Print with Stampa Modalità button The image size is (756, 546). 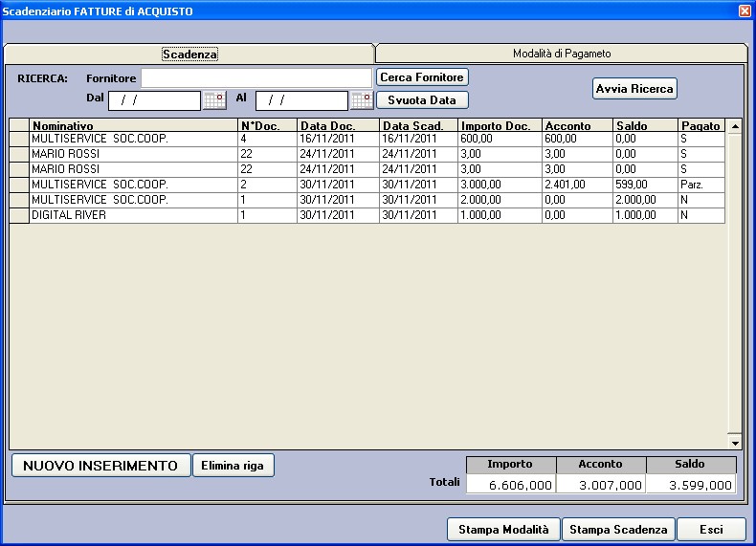(503, 530)
